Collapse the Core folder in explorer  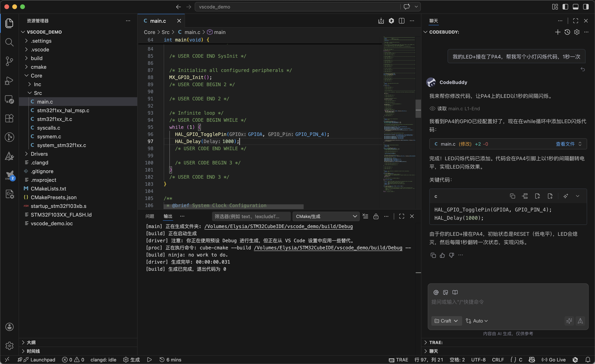point(36,75)
